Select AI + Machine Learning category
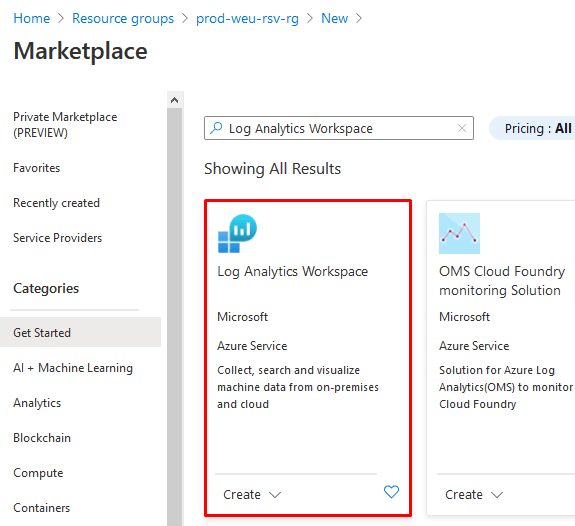 point(73,368)
